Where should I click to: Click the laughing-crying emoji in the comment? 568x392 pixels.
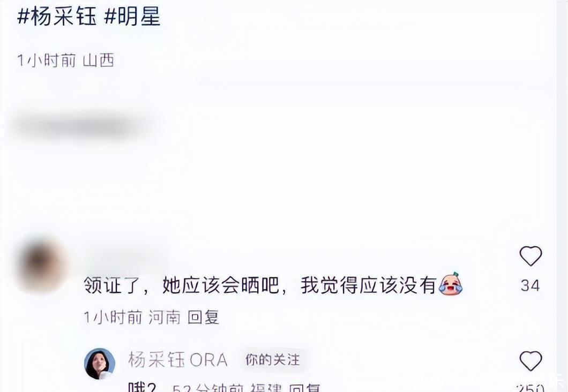pos(450,284)
